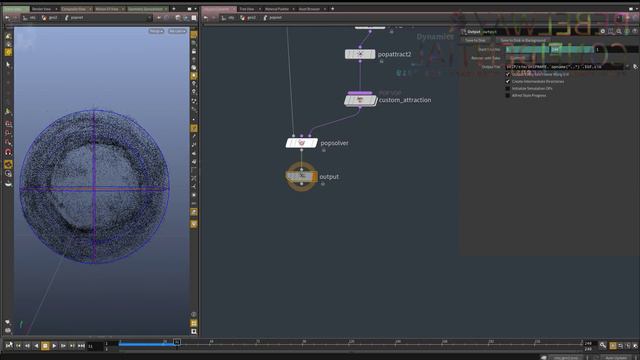Switch to the Tree View tab
Screen dimensions: 640x360
tap(247, 9)
